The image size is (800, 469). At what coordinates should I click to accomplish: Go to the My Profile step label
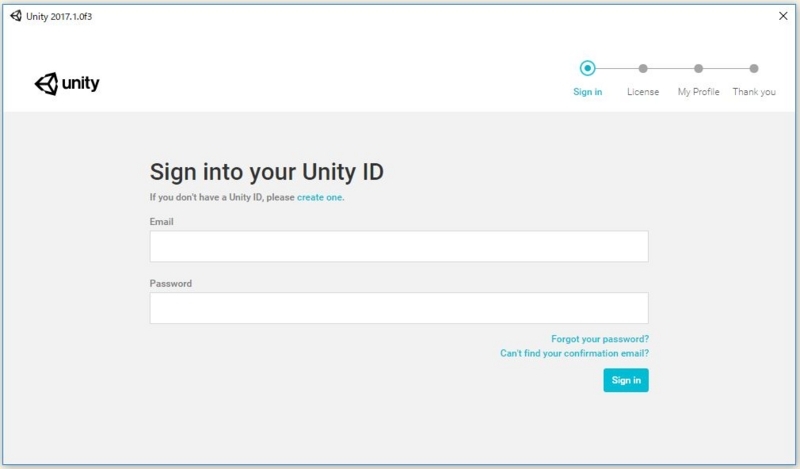pyautogui.click(x=698, y=92)
